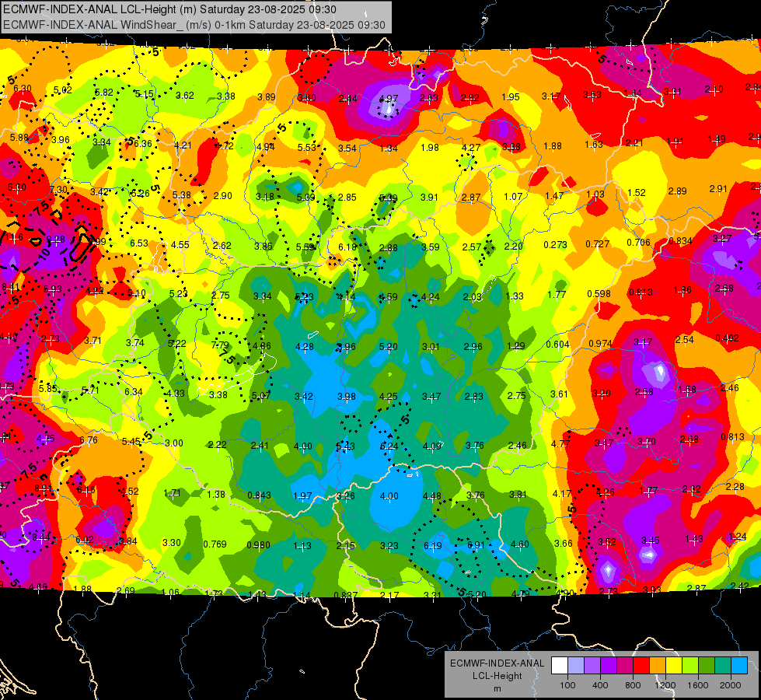This screenshot has height=700, width=761.
Task: Click the wind shear value 0.598
Action: point(599,294)
